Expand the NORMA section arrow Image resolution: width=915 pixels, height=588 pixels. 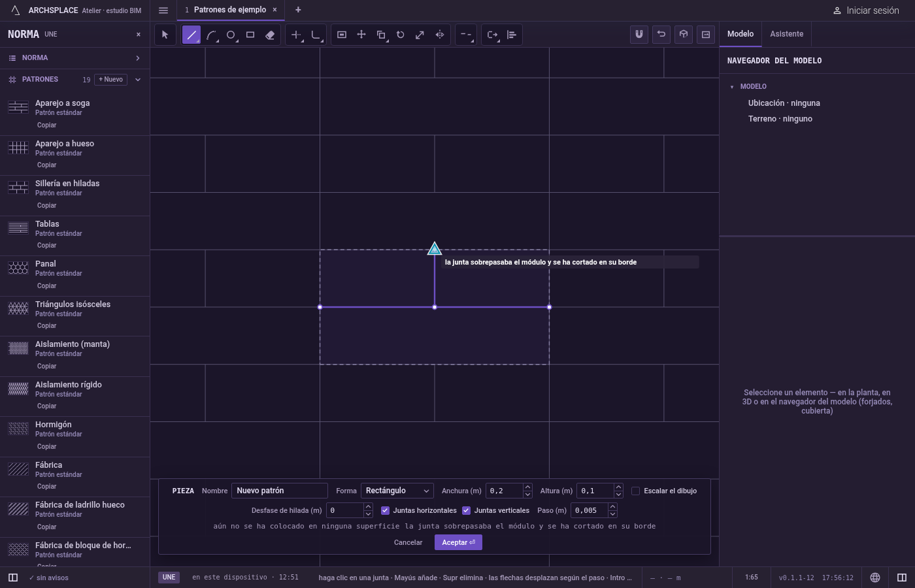pyautogui.click(x=138, y=58)
